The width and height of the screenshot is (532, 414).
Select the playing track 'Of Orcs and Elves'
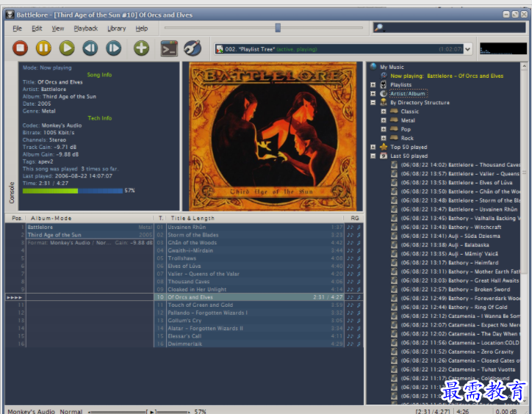pyautogui.click(x=255, y=297)
